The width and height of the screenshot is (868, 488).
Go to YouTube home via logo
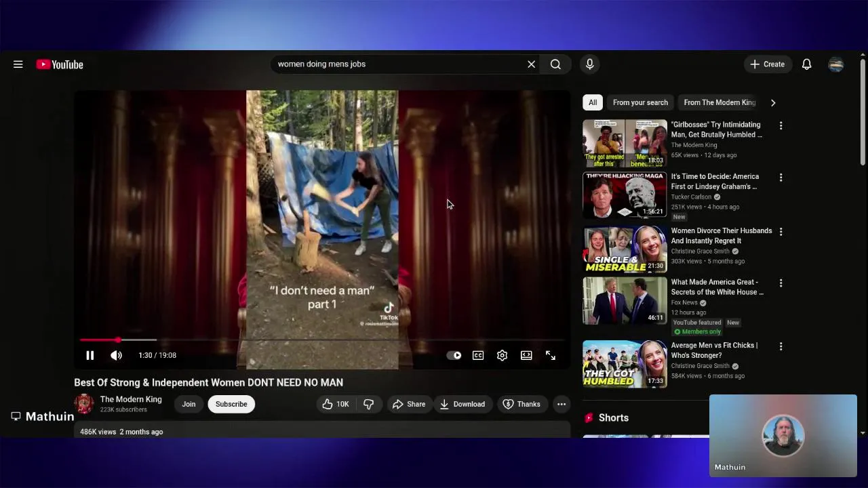tap(60, 64)
